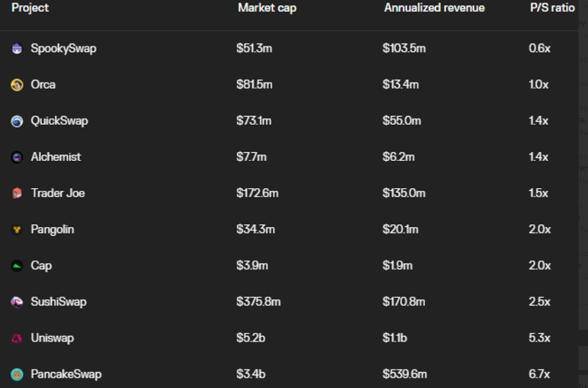Click SushiSwap's $375.8m market cap value
This screenshot has width=588, height=388.
coord(258,302)
